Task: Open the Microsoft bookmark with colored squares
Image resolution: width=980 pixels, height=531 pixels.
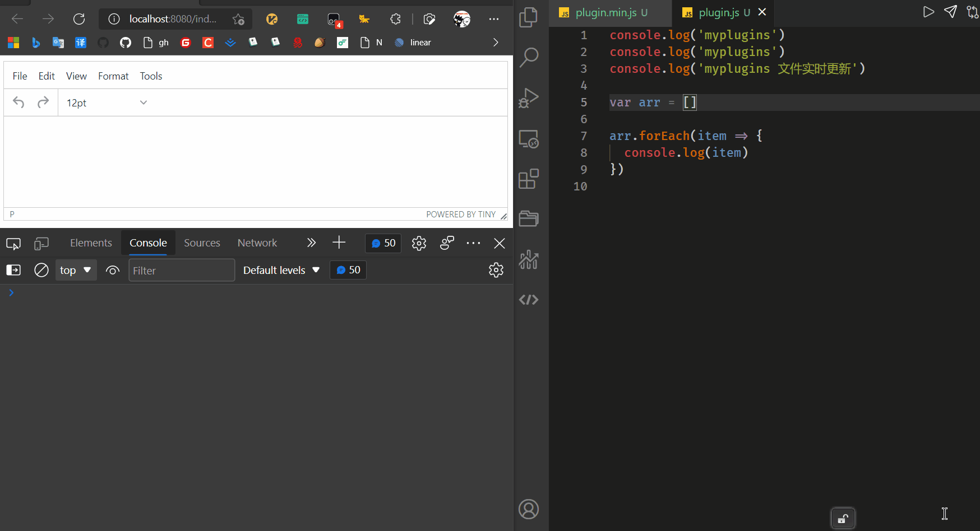Action: point(13,43)
